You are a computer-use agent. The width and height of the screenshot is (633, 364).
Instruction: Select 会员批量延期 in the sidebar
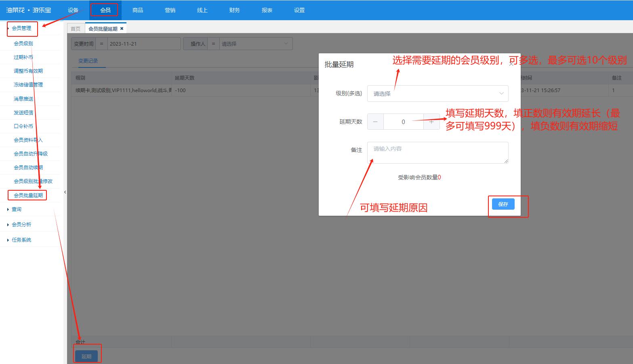[x=28, y=195]
